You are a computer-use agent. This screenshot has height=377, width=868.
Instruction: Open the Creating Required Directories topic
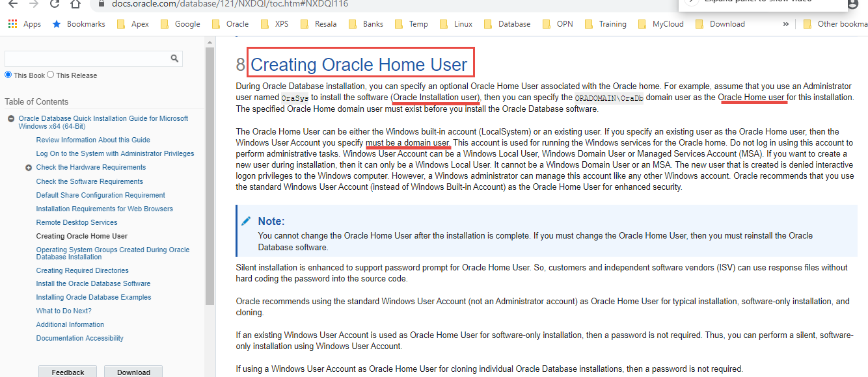click(82, 270)
